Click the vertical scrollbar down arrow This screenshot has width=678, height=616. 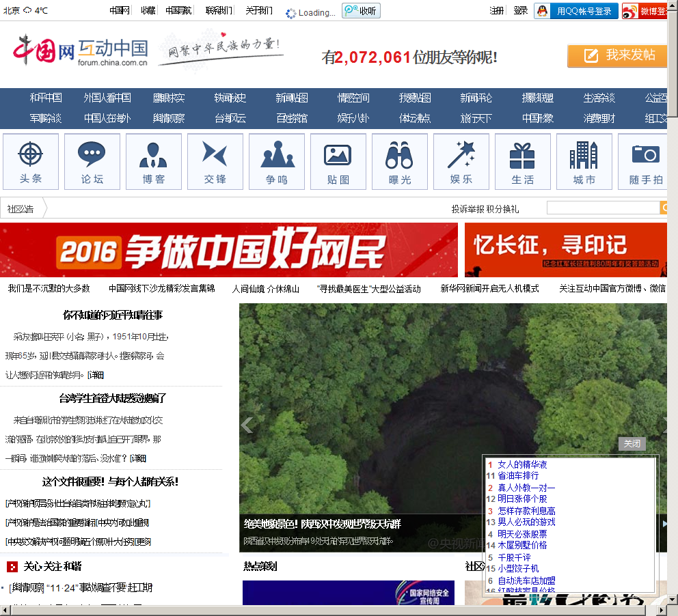point(673,600)
